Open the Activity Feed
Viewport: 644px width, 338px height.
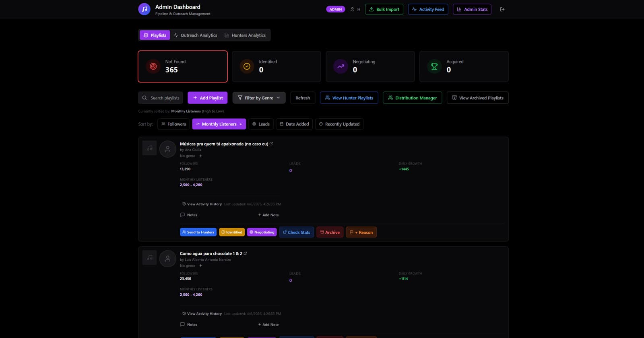428,9
